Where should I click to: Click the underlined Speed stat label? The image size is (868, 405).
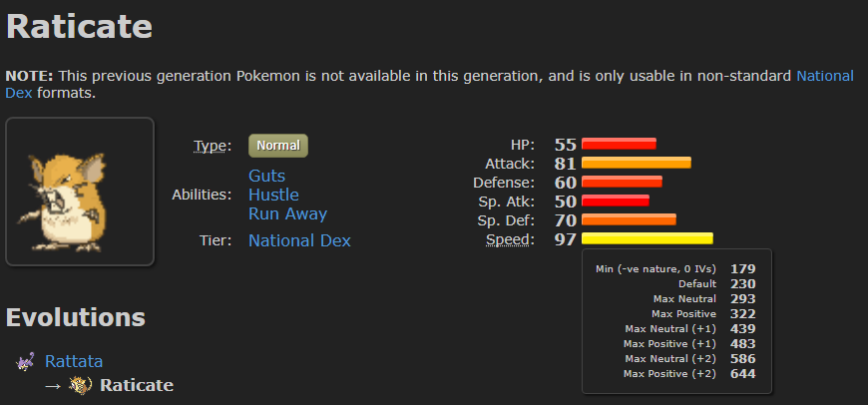click(x=511, y=239)
